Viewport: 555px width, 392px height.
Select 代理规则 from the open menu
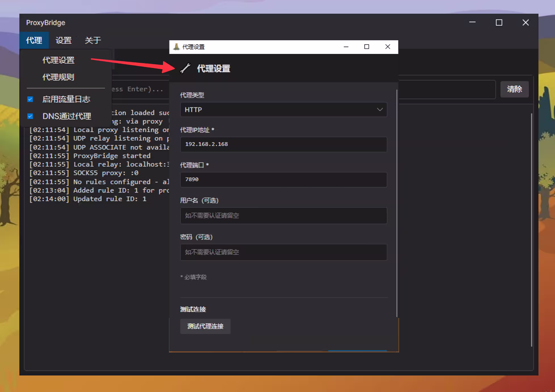pyautogui.click(x=58, y=77)
